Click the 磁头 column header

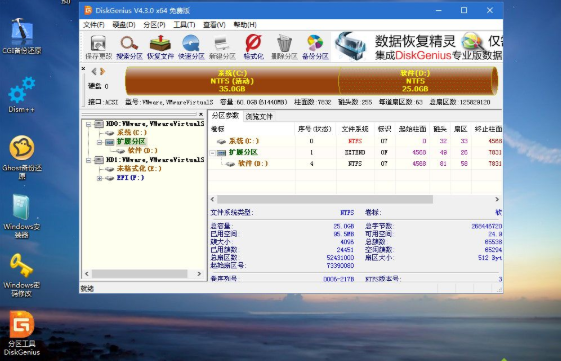pos(440,129)
